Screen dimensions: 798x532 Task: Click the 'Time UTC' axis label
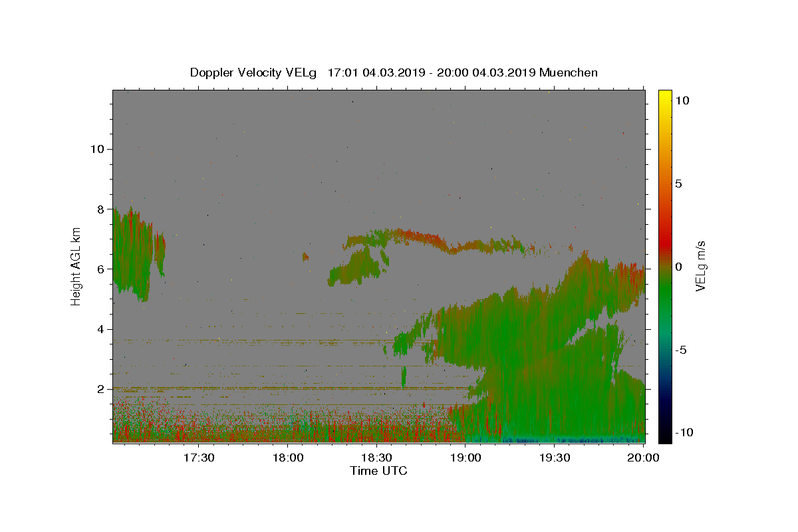[x=378, y=471]
